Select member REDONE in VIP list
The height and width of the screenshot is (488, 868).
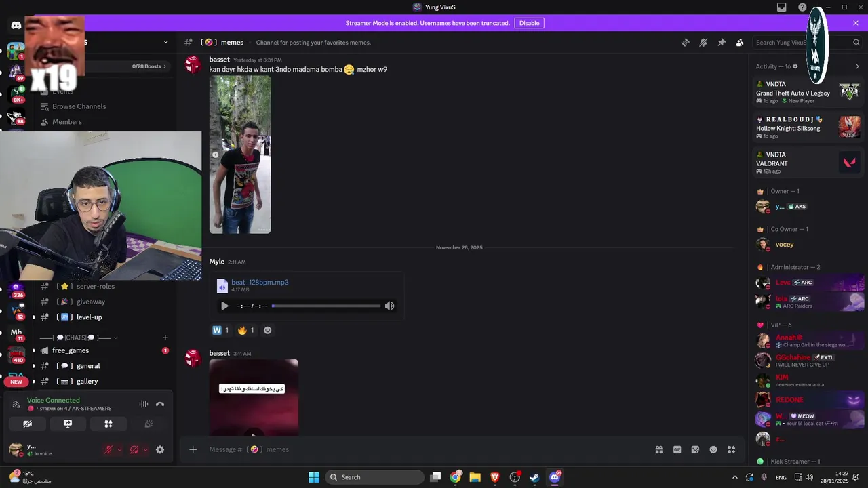pyautogui.click(x=808, y=400)
